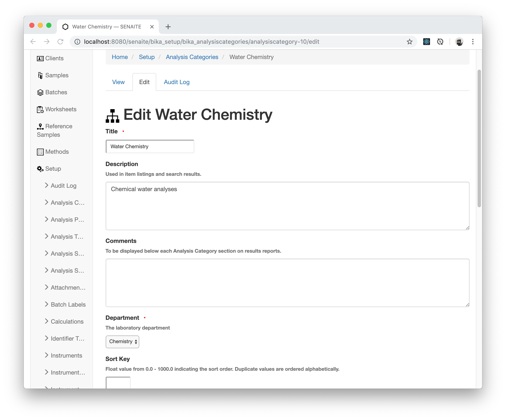506x420 pixels.
Task: Switch to the View tab
Action: [118, 82]
